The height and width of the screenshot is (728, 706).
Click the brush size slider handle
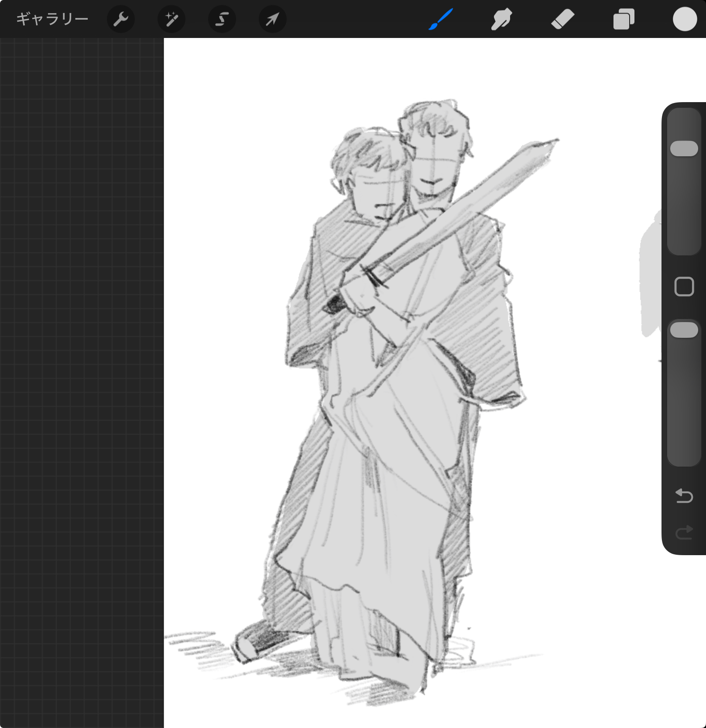tap(684, 148)
